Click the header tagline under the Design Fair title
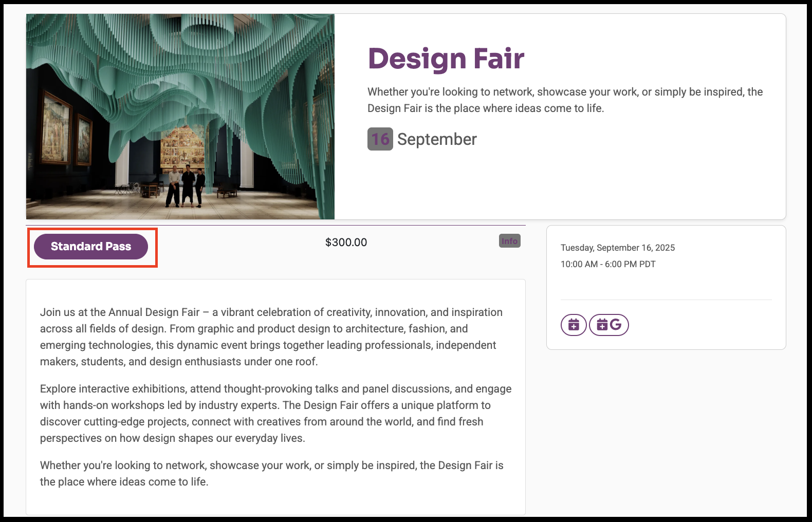This screenshot has height=522, width=812. coord(565,100)
